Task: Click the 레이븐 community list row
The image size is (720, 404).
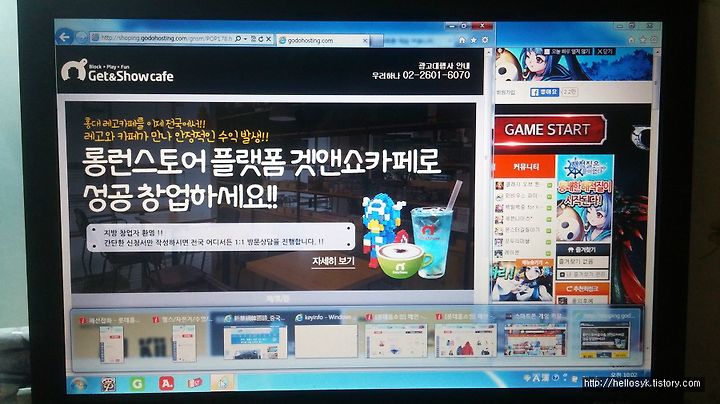Action: (523, 253)
